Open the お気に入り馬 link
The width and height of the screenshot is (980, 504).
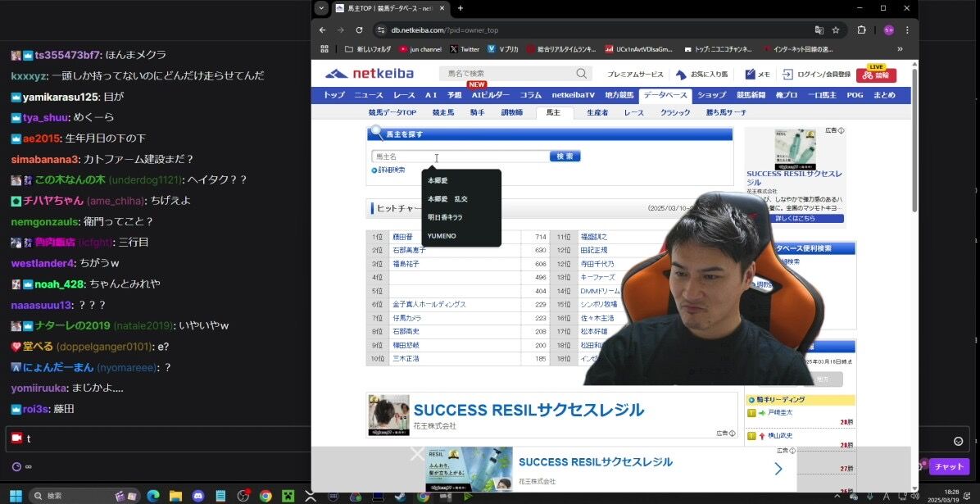click(702, 75)
